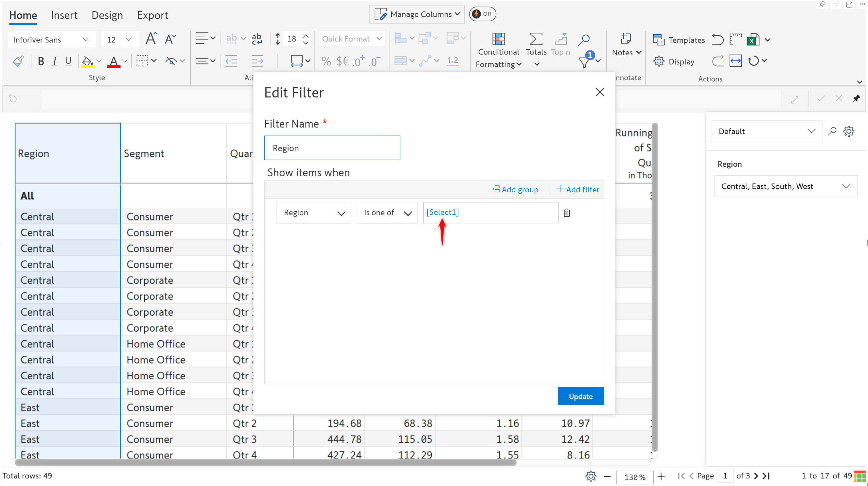
Task: Click the format painter brush icon
Action: [x=18, y=61]
